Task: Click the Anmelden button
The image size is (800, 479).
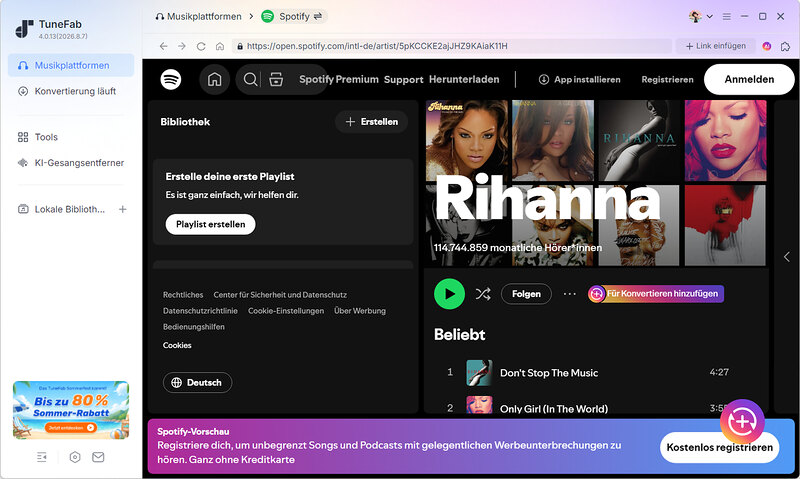Action: pos(749,80)
